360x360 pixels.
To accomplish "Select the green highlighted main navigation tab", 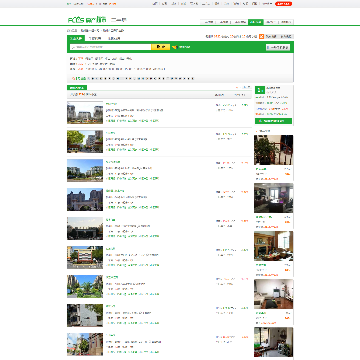I will click(256, 22).
